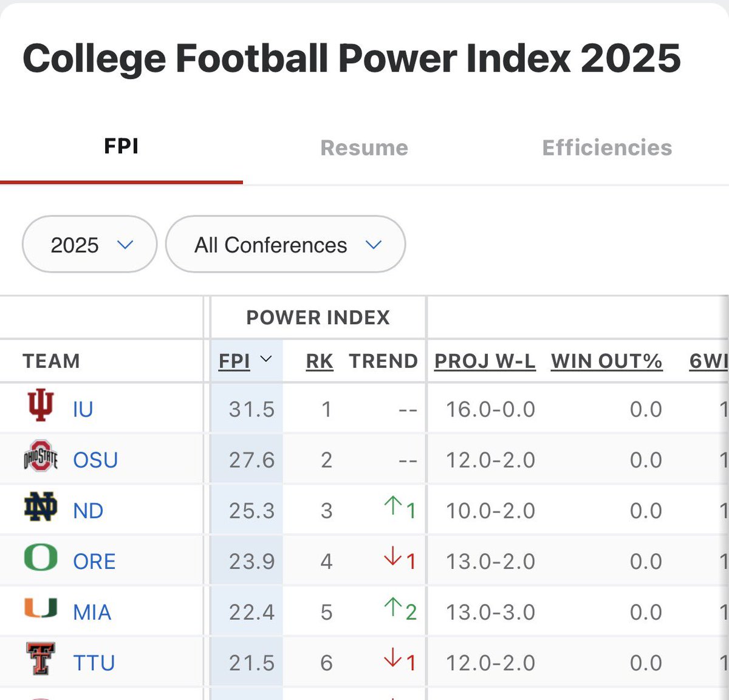The width and height of the screenshot is (729, 700).
Task: Open the IU team link
Action: click(83, 409)
